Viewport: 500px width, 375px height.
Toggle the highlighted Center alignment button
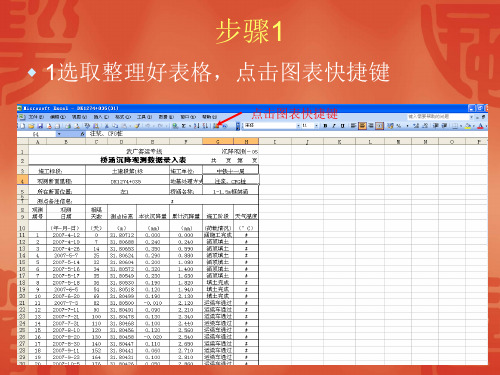tap(362, 126)
